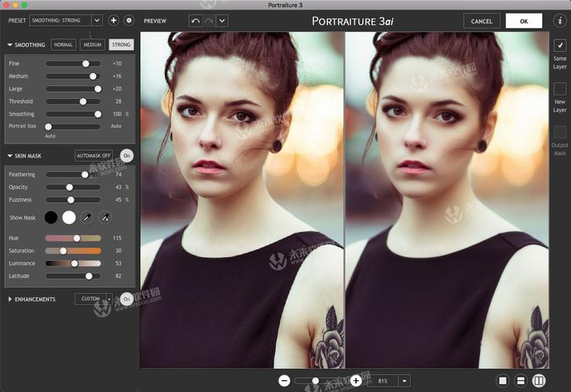Image resolution: width=571 pixels, height=392 pixels.
Task: Click the right smoothed preview image
Action: pyautogui.click(x=447, y=200)
